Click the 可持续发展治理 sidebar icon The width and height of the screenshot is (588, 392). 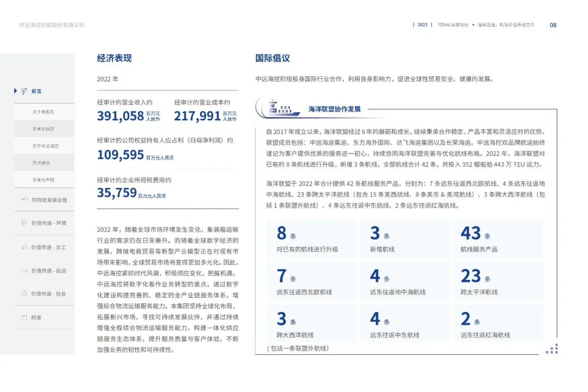24,200
